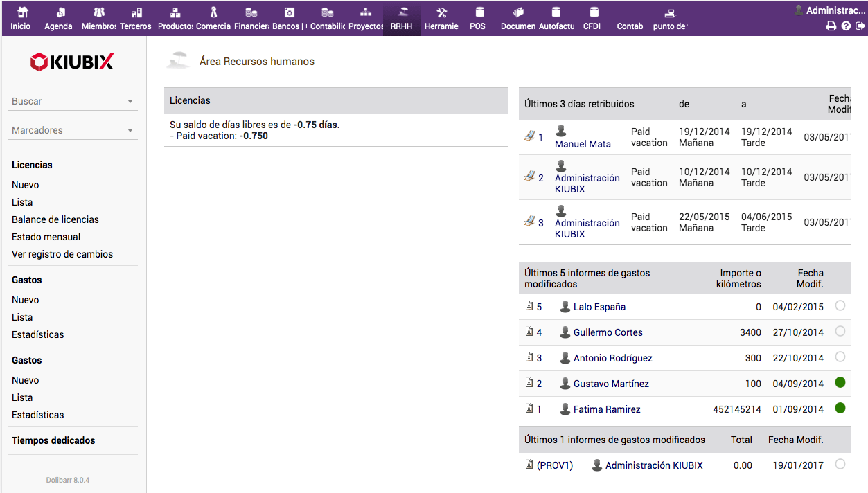The width and height of the screenshot is (868, 493).
Task: Click the print icon in top bar
Action: point(831,26)
